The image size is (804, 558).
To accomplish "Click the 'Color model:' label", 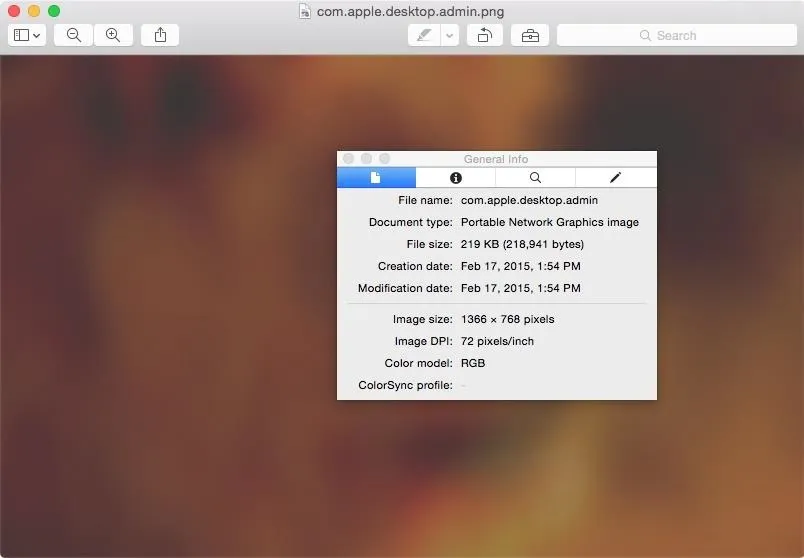I will [x=418, y=363].
